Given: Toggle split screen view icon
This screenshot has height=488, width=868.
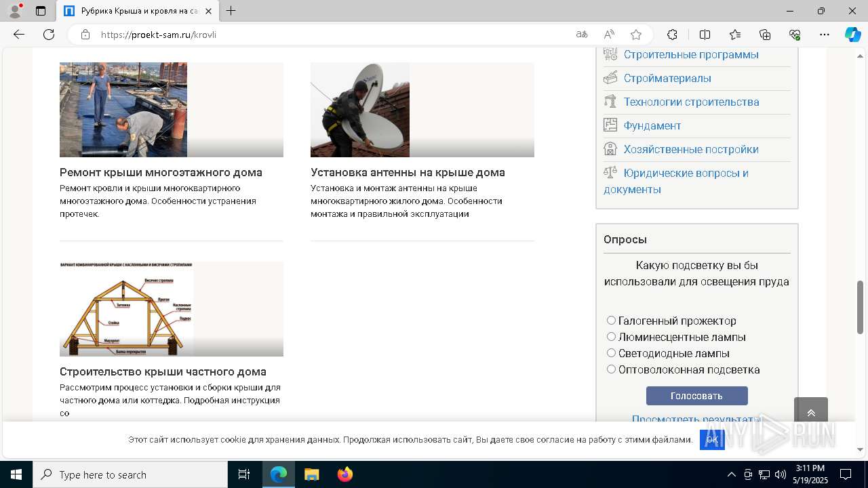Looking at the screenshot, I should coord(705,35).
